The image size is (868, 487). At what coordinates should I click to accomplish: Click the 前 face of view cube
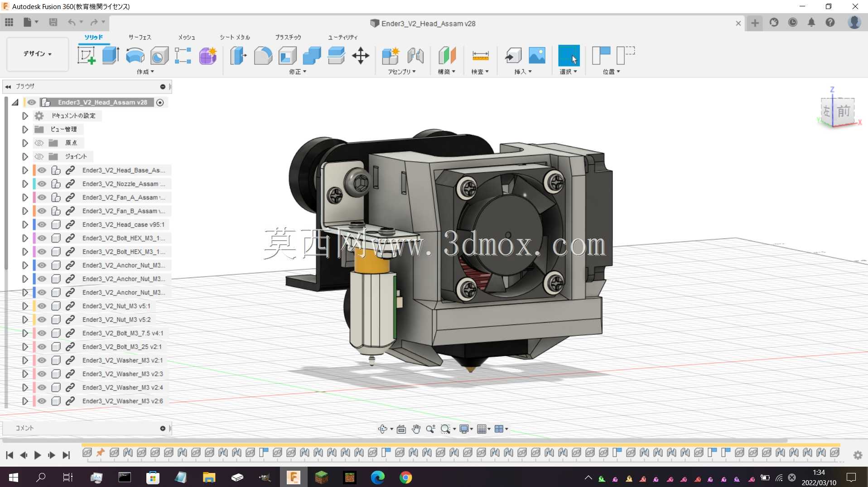point(843,111)
